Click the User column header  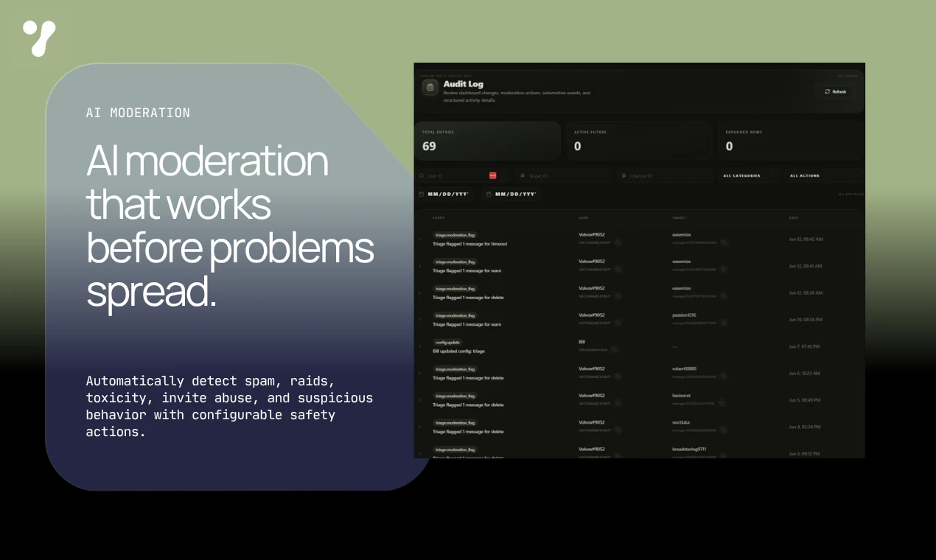point(583,218)
